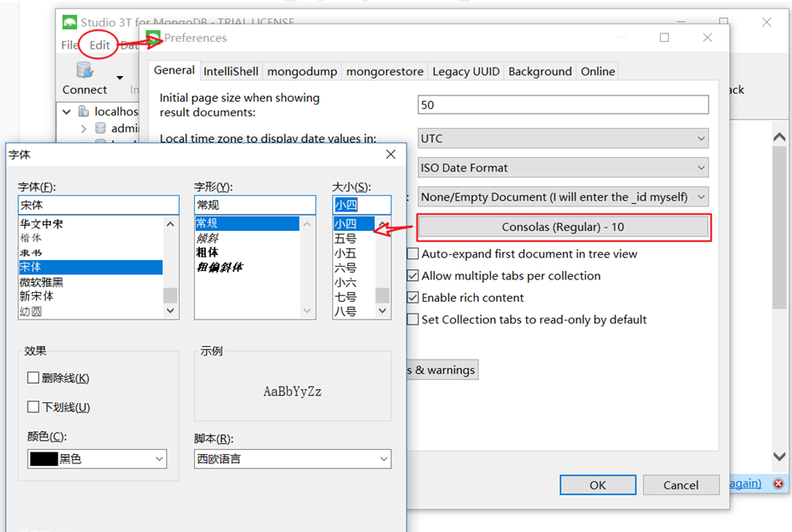Click down arrow of font list scrollbar
This screenshot has height=532, width=792.
(171, 310)
